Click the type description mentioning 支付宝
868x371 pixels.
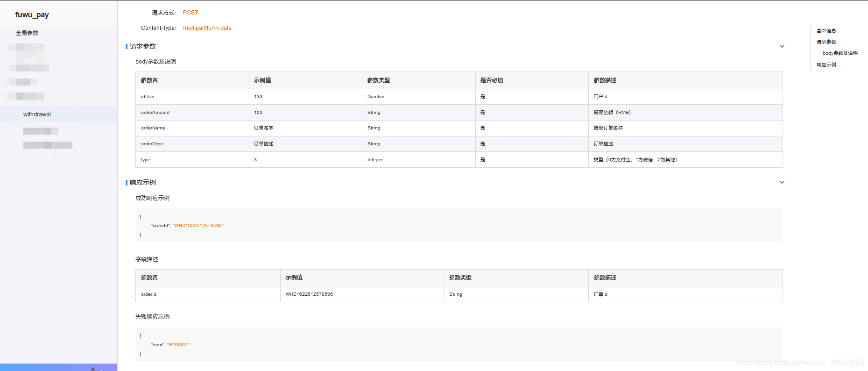click(685, 160)
